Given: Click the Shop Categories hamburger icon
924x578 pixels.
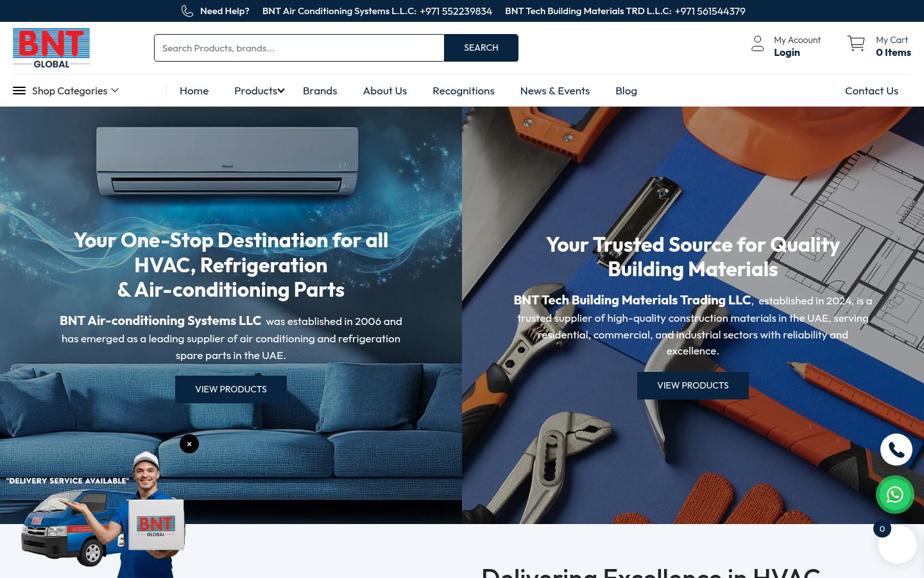Looking at the screenshot, I should (19, 91).
